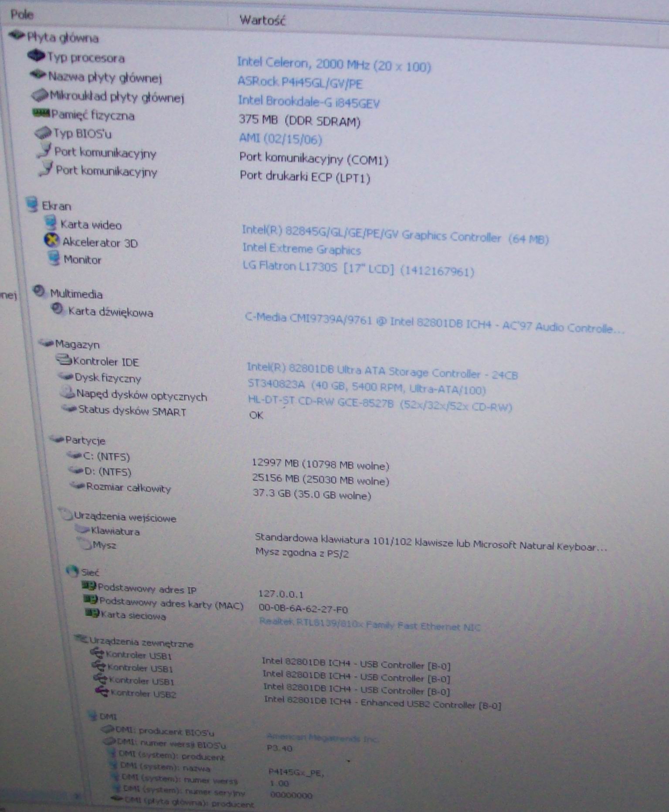Select the DMI section label
Viewport: 669px width, 812px height.
(108, 716)
